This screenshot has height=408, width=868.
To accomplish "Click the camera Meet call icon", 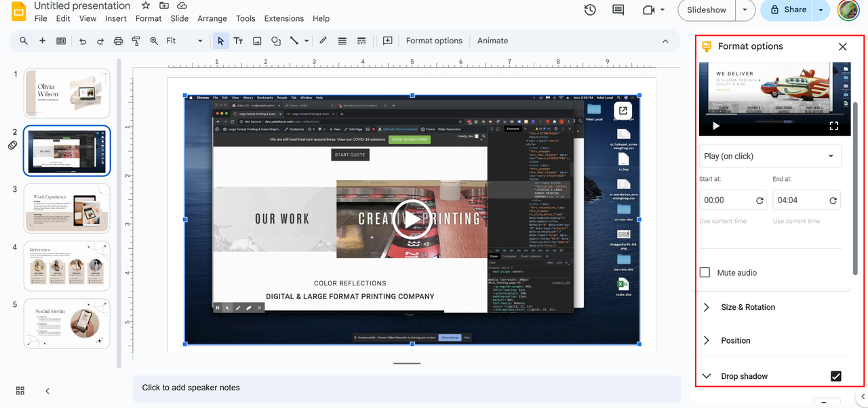I will tap(648, 10).
